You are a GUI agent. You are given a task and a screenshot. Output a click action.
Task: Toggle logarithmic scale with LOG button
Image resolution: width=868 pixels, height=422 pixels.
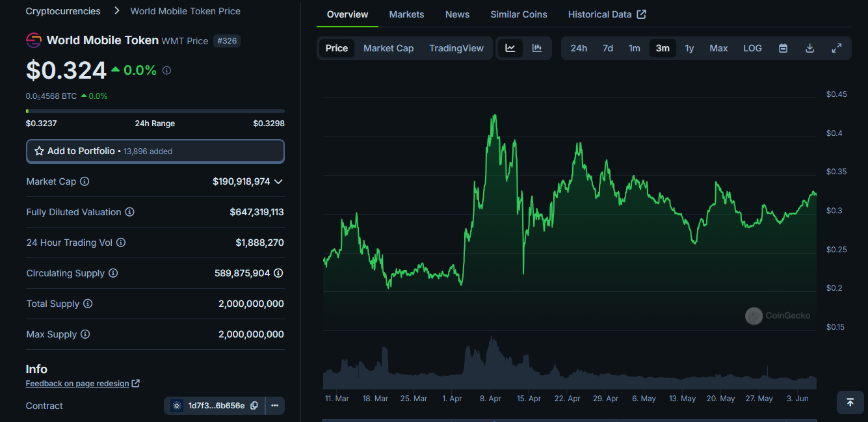[x=752, y=47]
